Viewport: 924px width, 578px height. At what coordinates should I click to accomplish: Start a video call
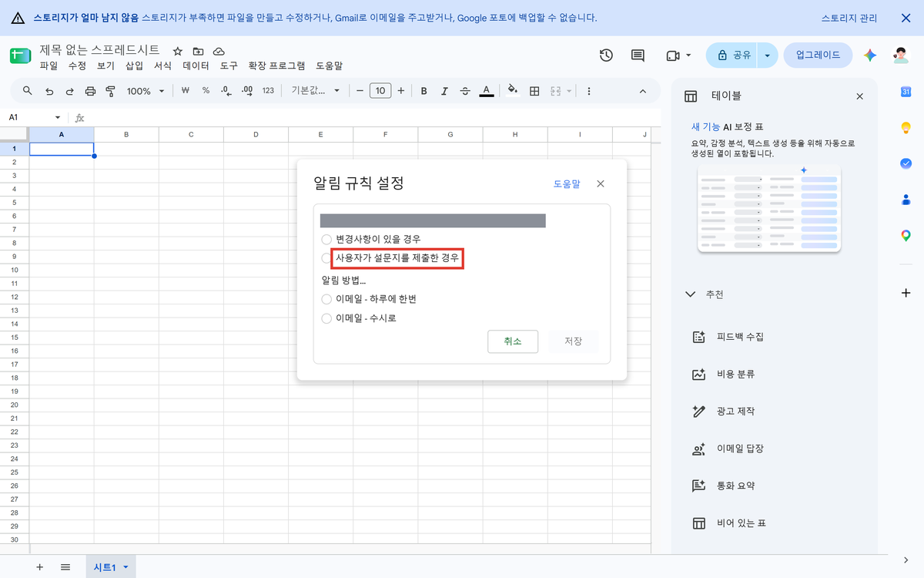672,55
